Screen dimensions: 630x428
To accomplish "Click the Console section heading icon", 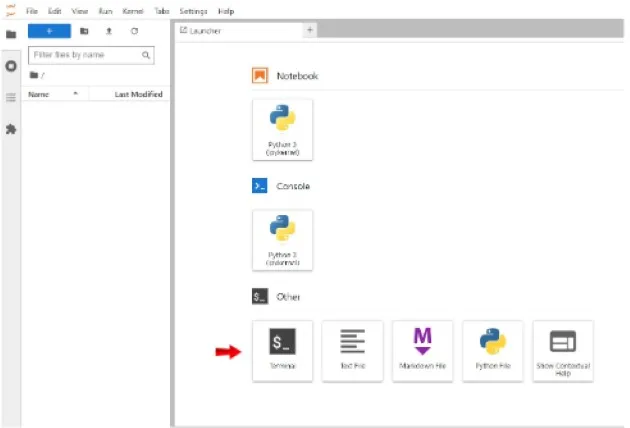I will pos(260,186).
